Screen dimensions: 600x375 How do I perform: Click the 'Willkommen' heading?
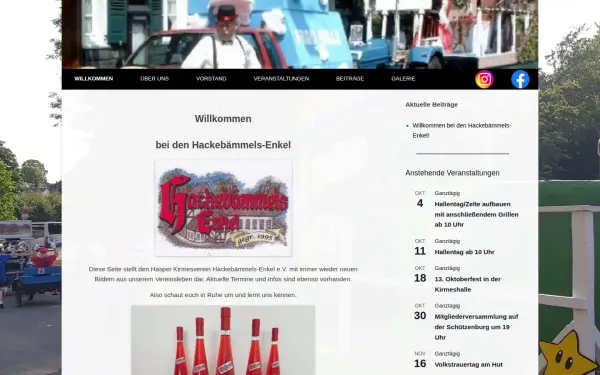point(223,119)
